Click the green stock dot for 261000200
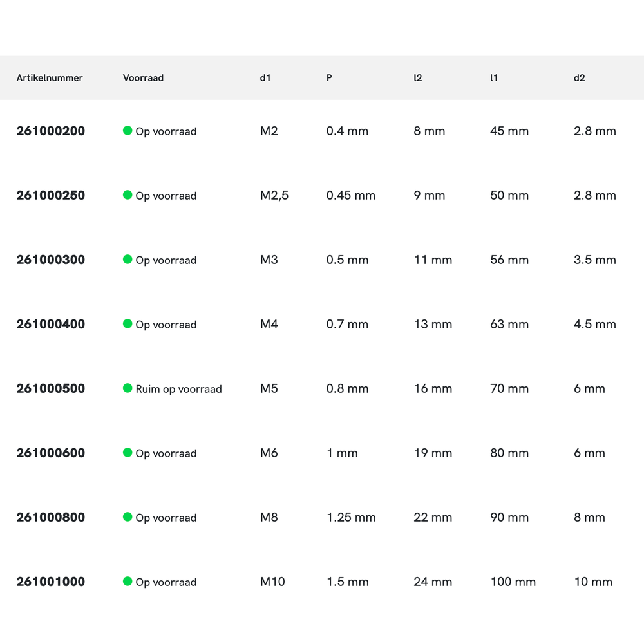This screenshot has width=644, height=644. 128,131
